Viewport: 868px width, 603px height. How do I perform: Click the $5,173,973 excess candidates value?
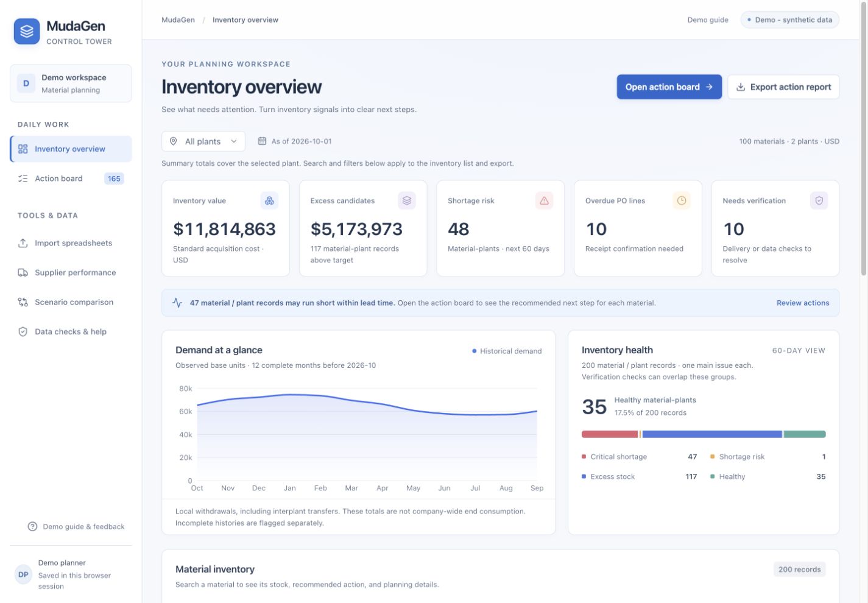click(356, 229)
